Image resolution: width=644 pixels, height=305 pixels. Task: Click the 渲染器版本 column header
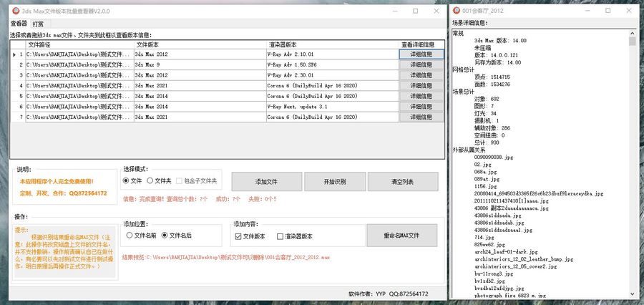click(332, 44)
